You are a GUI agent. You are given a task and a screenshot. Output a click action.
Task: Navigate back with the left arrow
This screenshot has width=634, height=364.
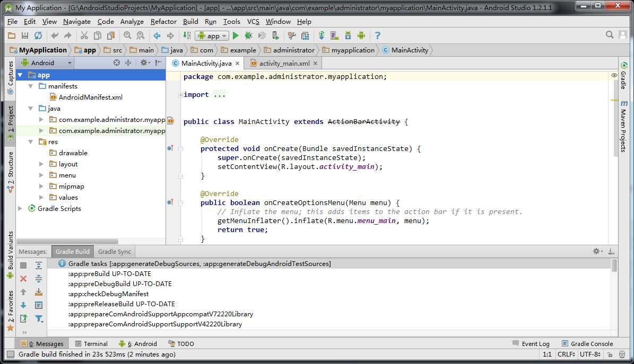pos(157,35)
